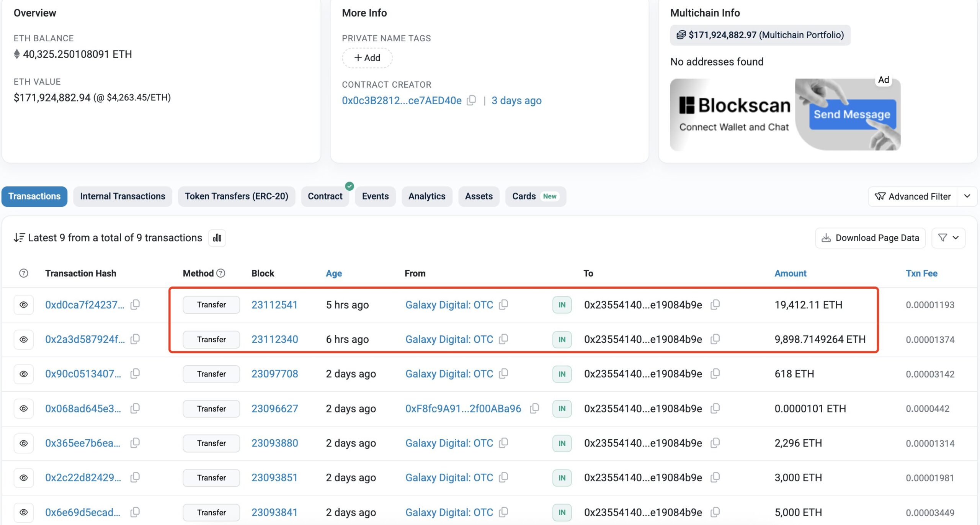The width and height of the screenshot is (980, 525).
Task: Sort the list by the Age column header
Action: 334,273
